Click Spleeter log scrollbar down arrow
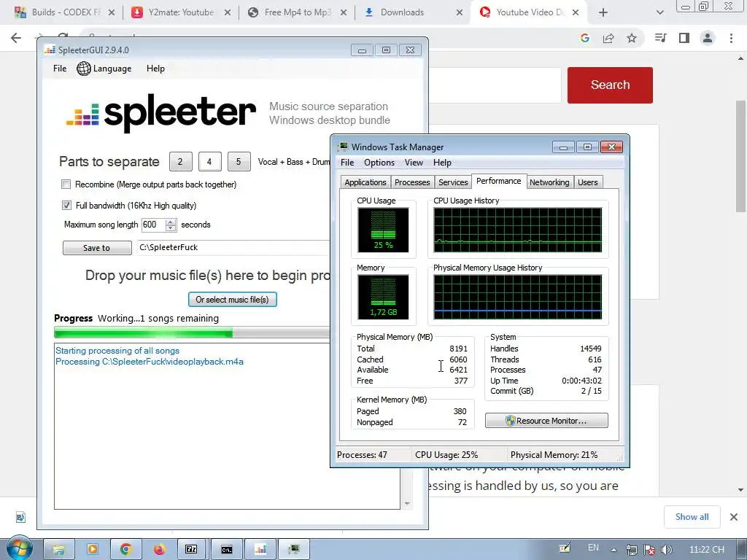 407,503
